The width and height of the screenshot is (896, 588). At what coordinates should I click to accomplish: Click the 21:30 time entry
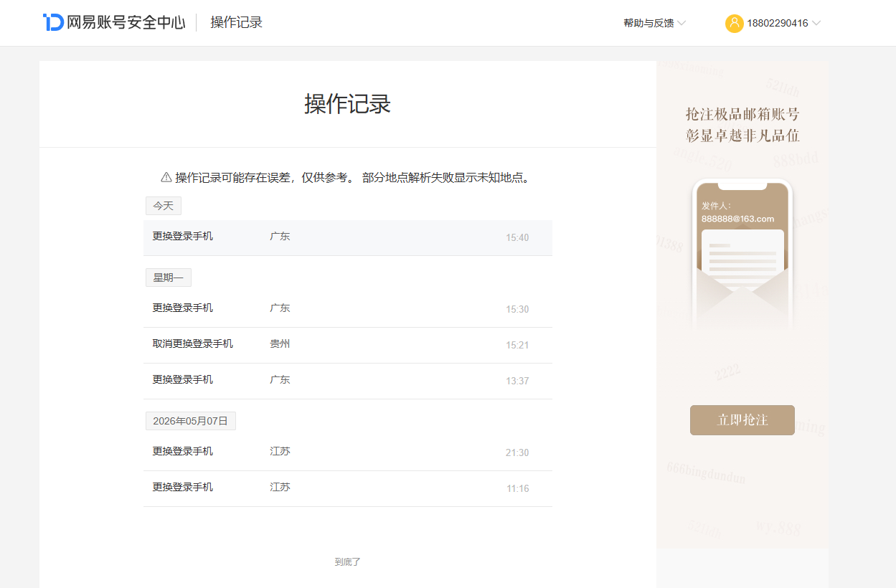coord(517,452)
